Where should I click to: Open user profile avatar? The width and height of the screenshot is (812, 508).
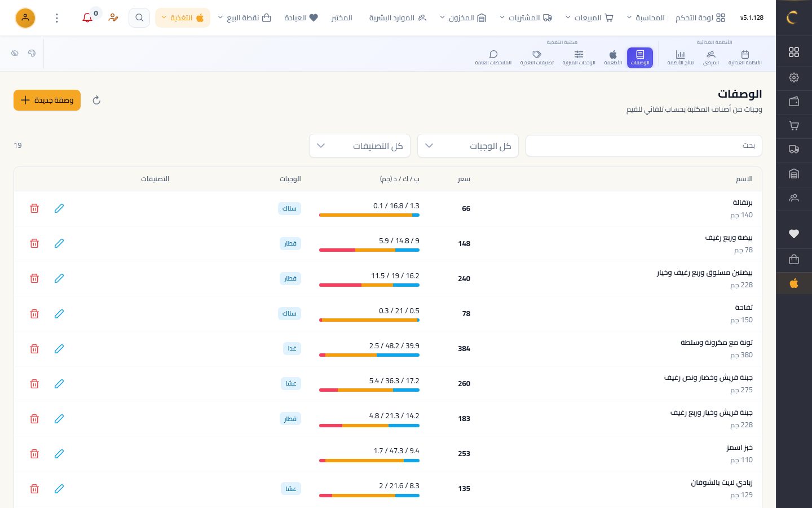point(25,17)
